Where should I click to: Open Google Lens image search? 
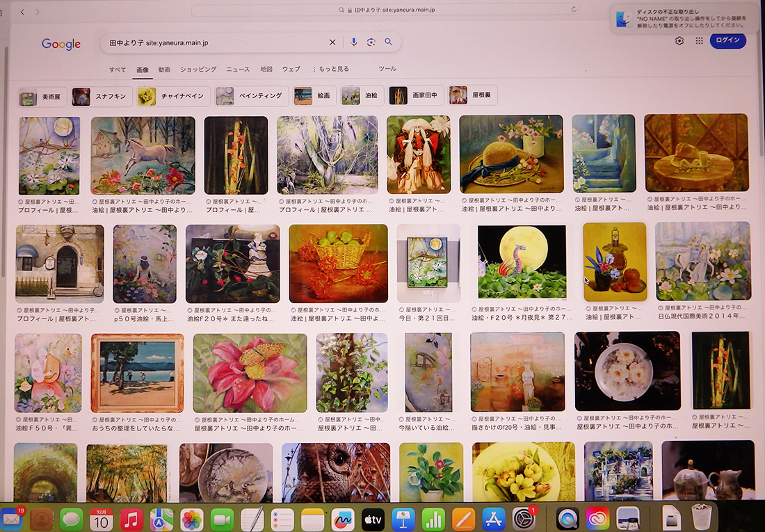[371, 42]
